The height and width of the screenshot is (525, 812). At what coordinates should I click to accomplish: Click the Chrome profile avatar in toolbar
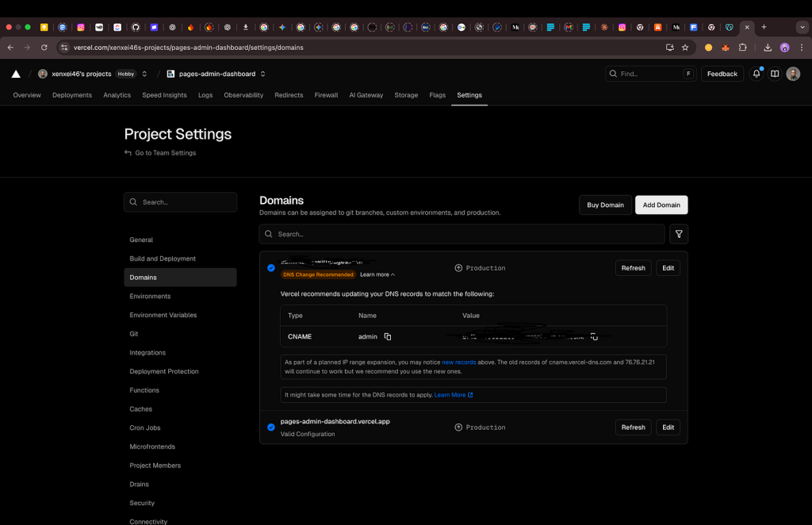pyautogui.click(x=784, y=47)
